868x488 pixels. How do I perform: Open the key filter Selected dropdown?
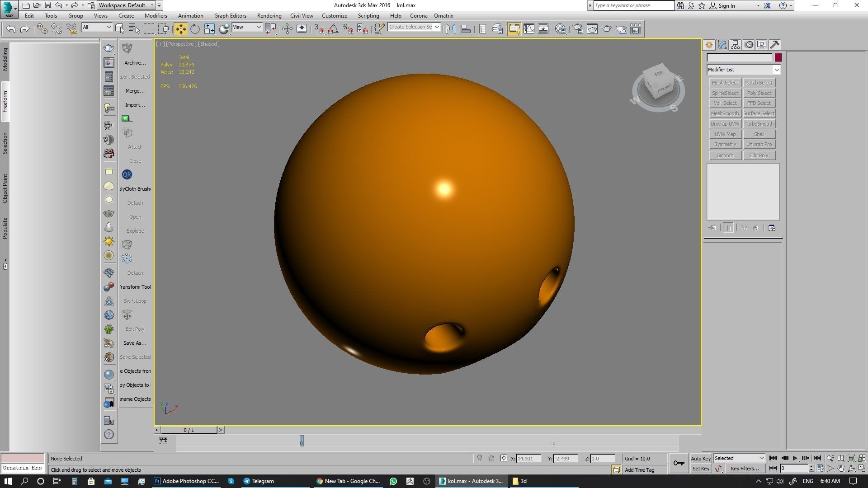point(739,458)
